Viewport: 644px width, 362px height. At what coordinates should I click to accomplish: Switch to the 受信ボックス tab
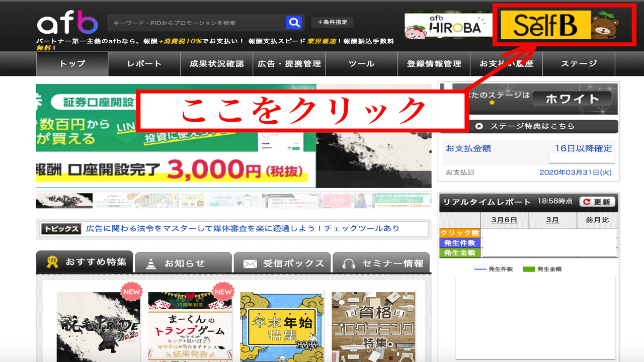click(x=283, y=263)
